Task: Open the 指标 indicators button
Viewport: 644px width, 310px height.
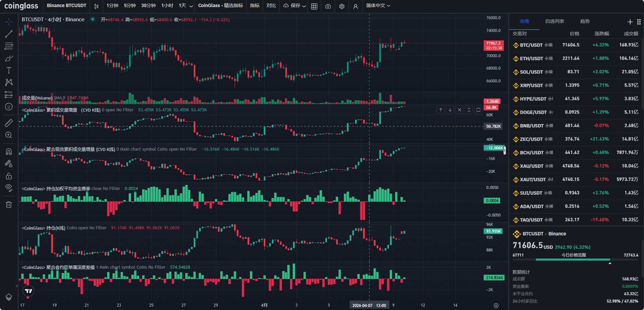Action: tap(255, 6)
